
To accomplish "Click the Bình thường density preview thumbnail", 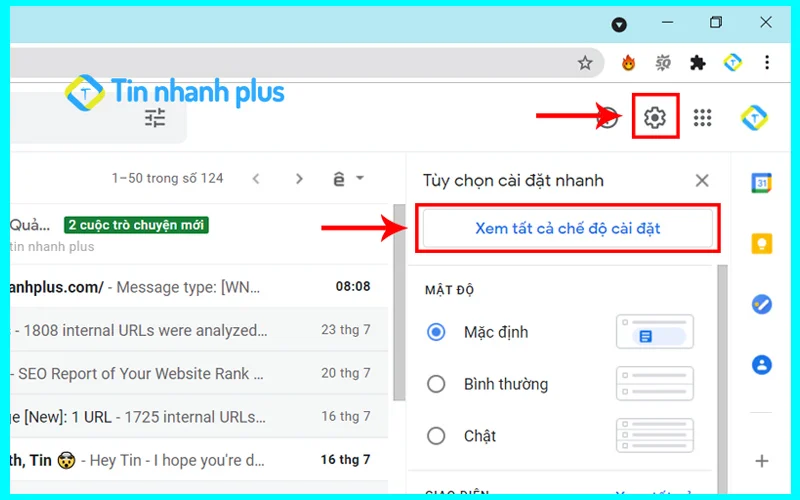I will click(655, 384).
